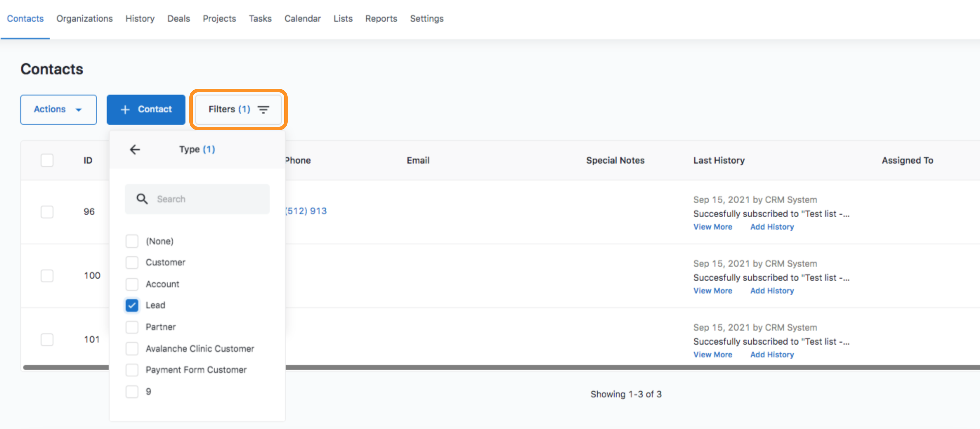Select the row checkbox for contact 96
Screen dimensions: 980x429
[x=47, y=211]
